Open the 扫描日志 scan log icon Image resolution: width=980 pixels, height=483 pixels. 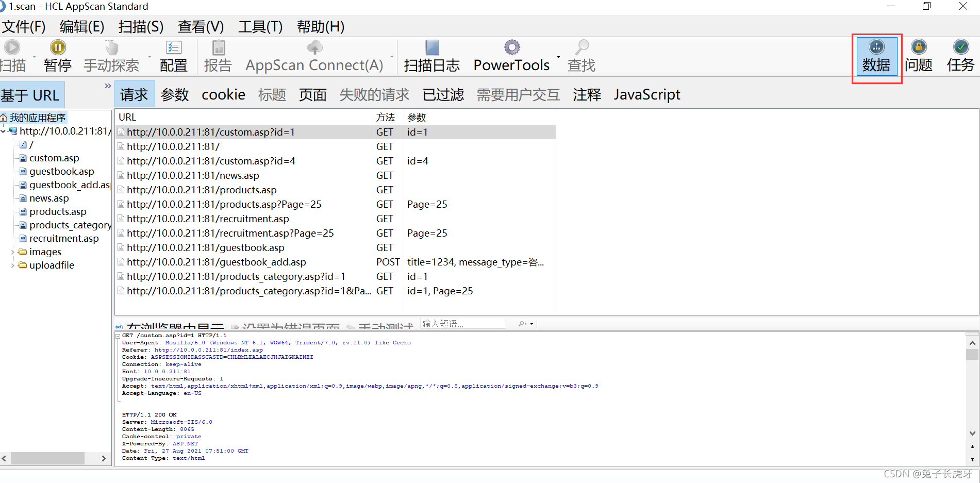click(x=432, y=47)
